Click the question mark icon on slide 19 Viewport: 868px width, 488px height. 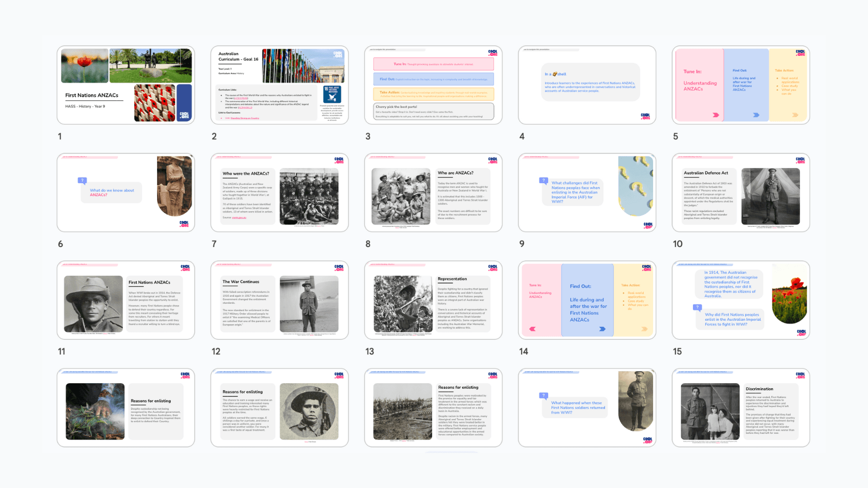click(544, 395)
